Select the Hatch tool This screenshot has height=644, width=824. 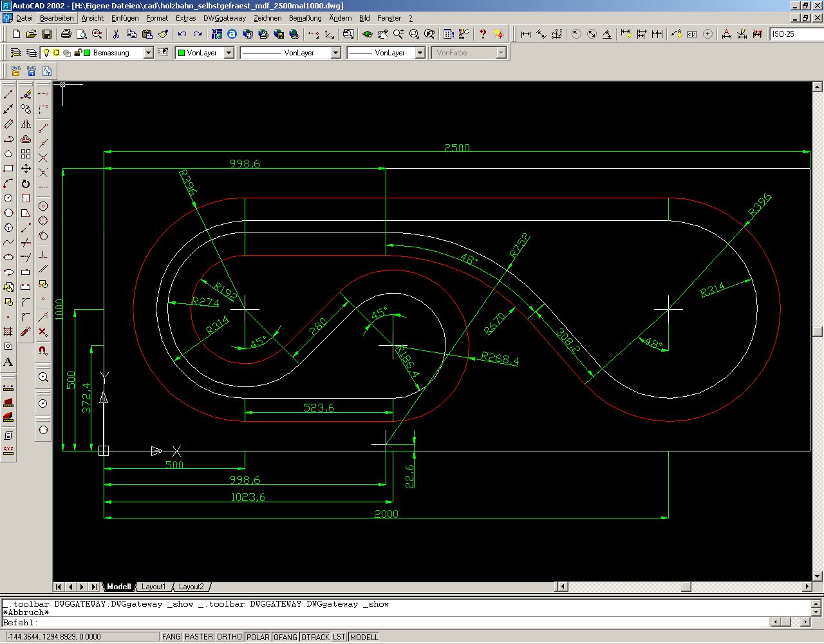(x=8, y=332)
